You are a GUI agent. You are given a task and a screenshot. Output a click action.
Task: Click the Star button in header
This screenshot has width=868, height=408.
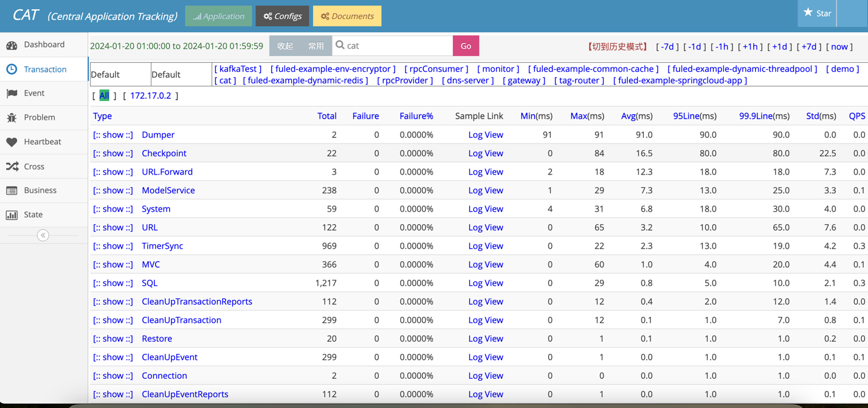point(817,13)
